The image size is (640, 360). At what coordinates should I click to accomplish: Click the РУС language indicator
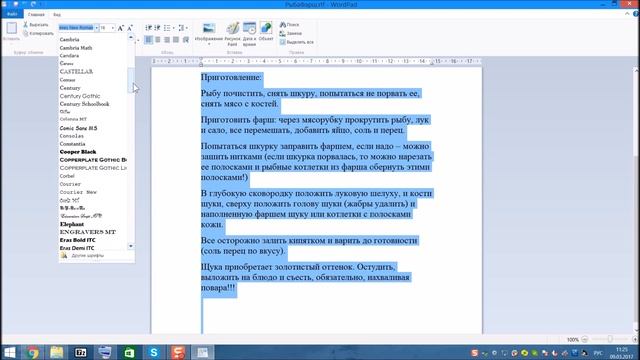(x=598, y=353)
